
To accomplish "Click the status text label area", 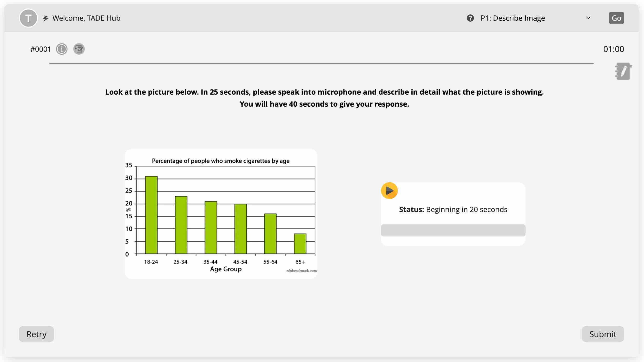I will click(x=453, y=209).
